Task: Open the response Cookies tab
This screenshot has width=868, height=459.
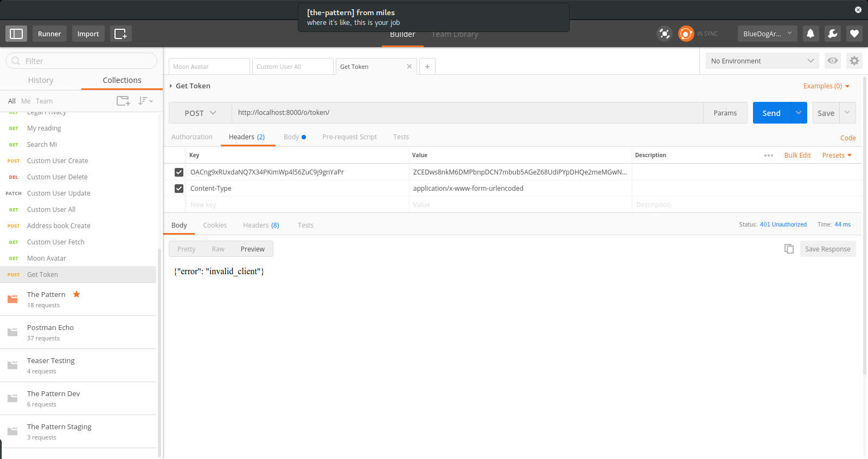Action: 215,225
